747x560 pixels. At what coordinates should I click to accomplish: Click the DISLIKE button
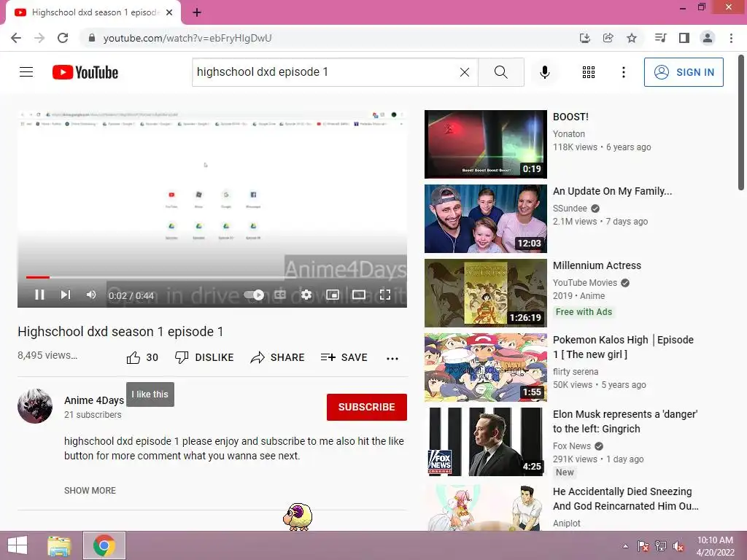point(204,357)
